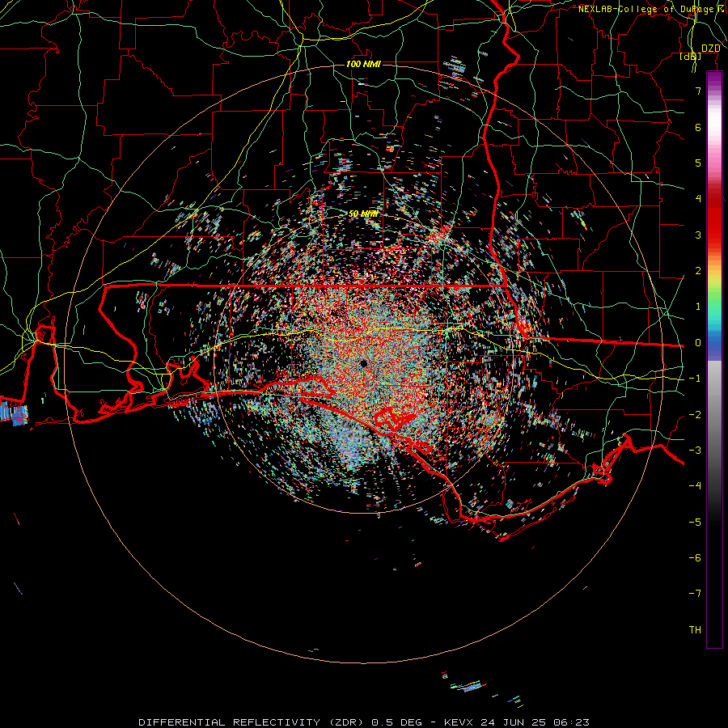Click the '[dB]' units label
This screenshot has width=728, height=728.
coord(691,57)
